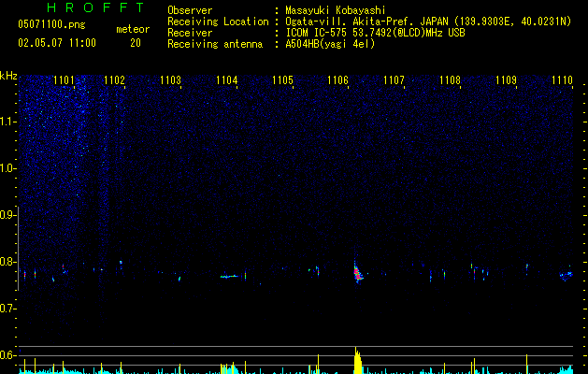Screen dimensions: 588x374
Task: Click the 1102 time marker
Action: [x=114, y=80]
